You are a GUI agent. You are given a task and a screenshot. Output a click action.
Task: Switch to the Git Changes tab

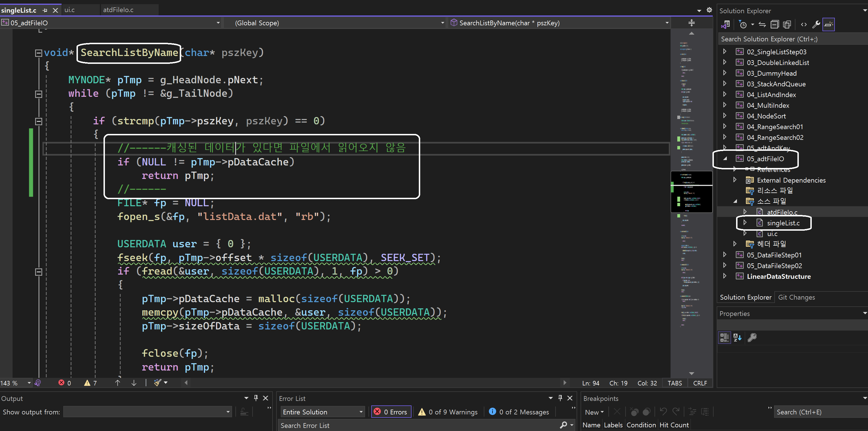(x=796, y=297)
